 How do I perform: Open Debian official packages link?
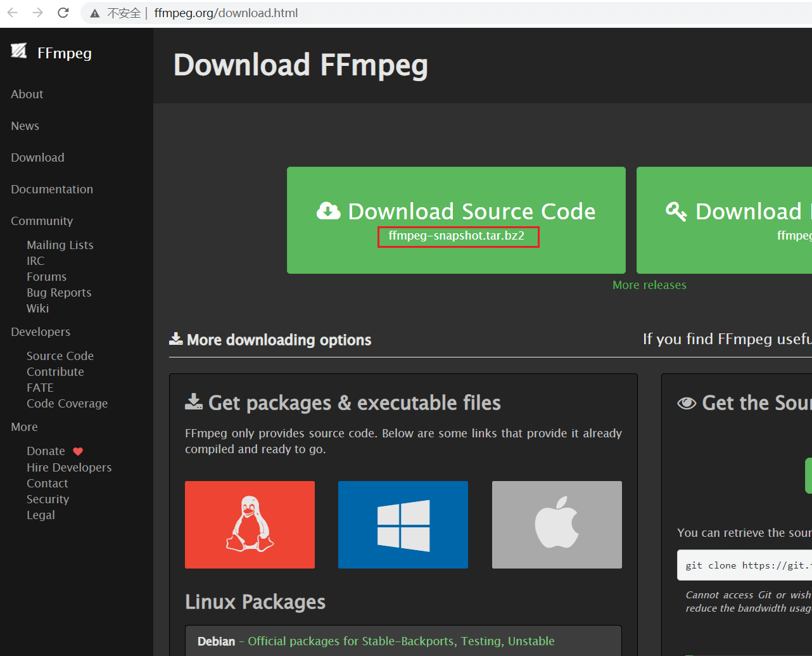[x=401, y=641]
